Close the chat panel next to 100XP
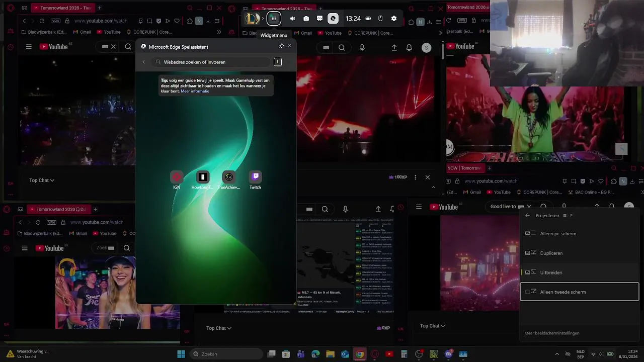This screenshot has height=362, width=644. [428, 177]
